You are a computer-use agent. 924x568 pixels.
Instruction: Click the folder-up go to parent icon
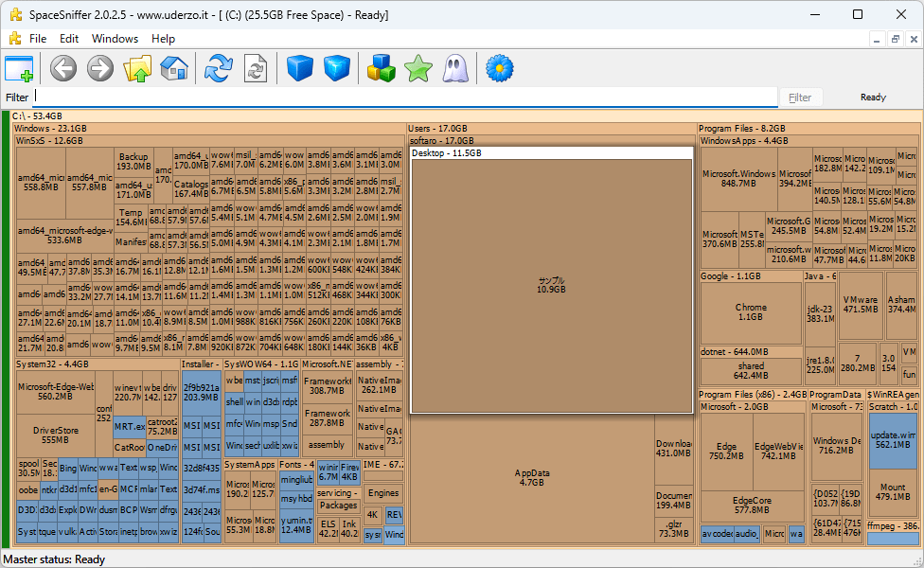pyautogui.click(x=137, y=68)
